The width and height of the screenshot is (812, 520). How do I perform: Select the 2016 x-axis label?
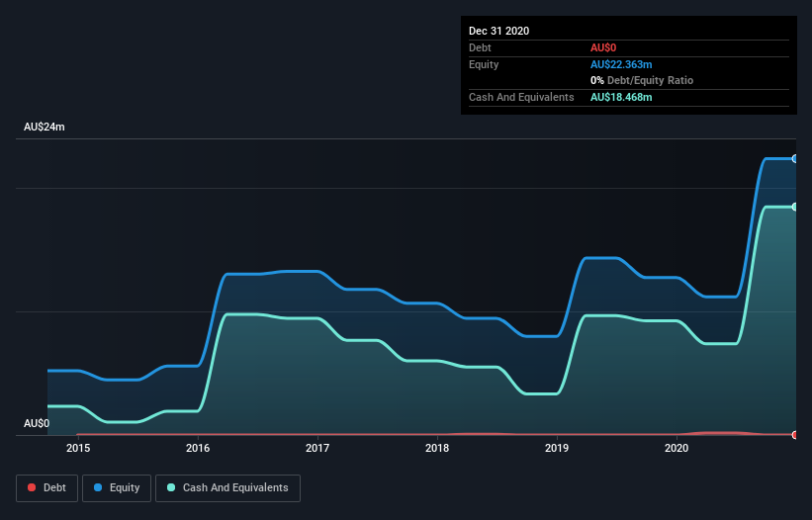(x=198, y=448)
